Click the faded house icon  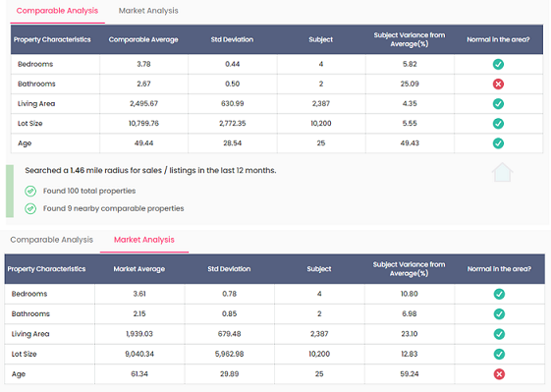[x=502, y=172]
